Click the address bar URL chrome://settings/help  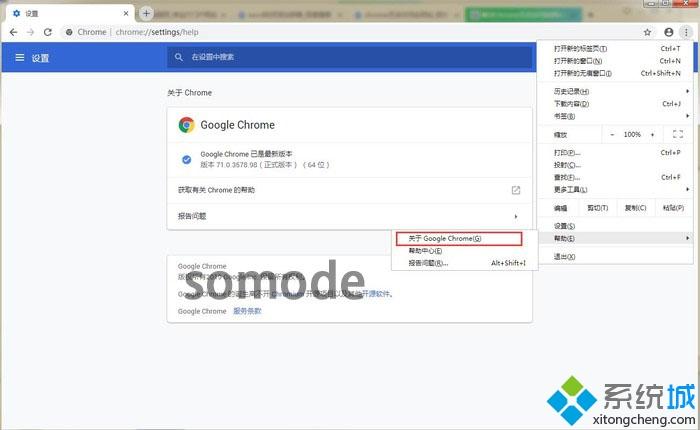coord(157,32)
